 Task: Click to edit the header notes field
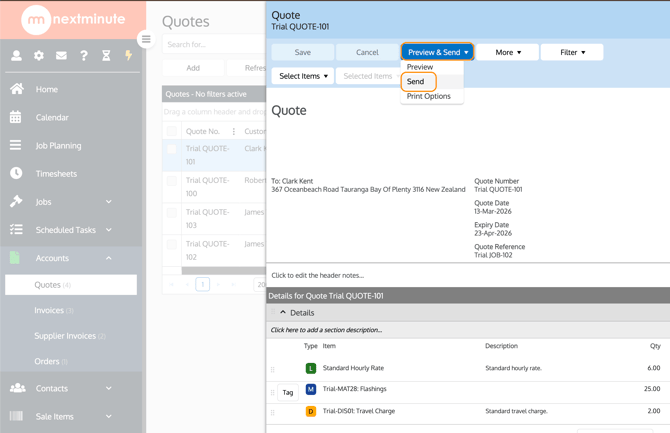coord(318,275)
